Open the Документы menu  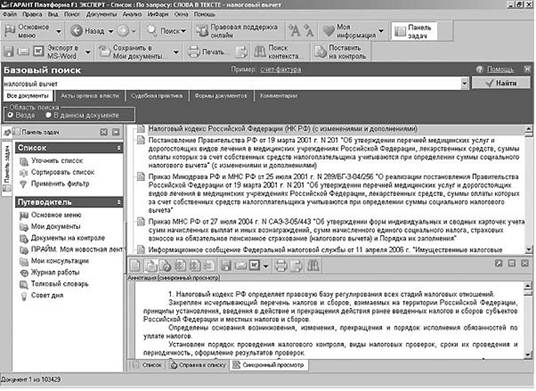[x=102, y=14]
